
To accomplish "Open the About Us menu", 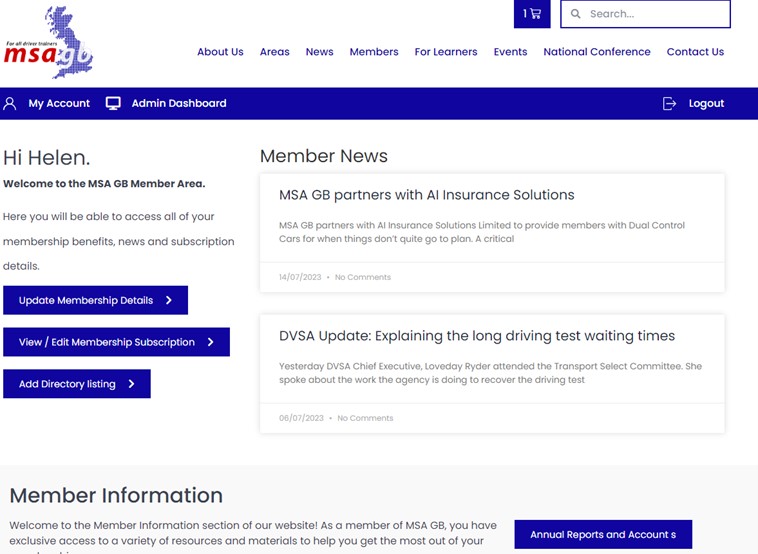I will click(x=220, y=52).
